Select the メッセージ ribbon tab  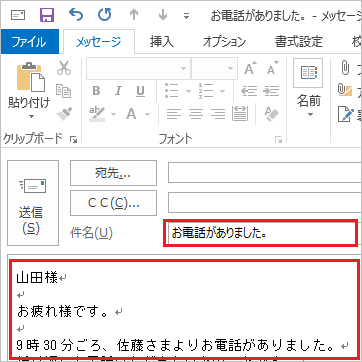pos(99,42)
